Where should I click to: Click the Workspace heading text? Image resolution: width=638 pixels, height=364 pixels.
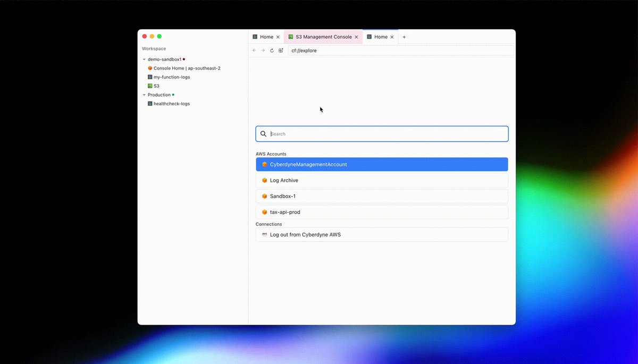click(x=154, y=49)
